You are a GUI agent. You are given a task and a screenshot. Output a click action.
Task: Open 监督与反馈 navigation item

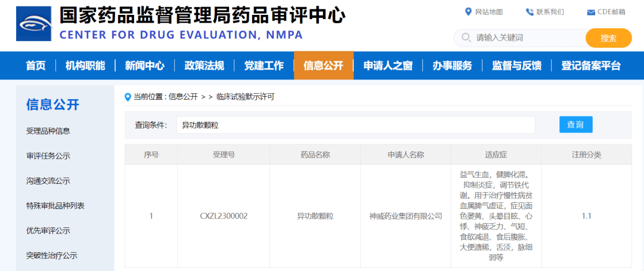(516, 66)
